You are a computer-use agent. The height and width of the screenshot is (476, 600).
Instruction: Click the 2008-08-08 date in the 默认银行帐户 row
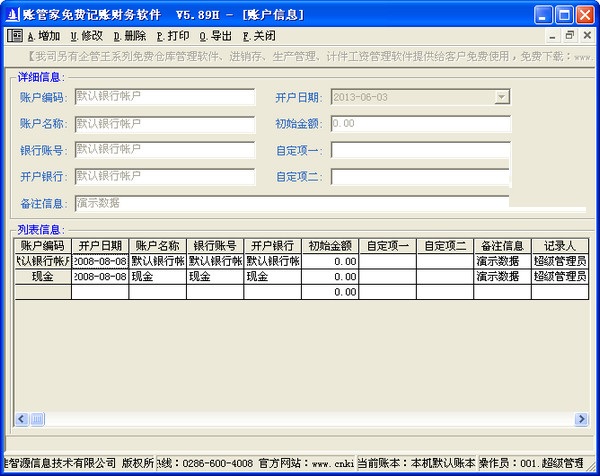click(100, 261)
